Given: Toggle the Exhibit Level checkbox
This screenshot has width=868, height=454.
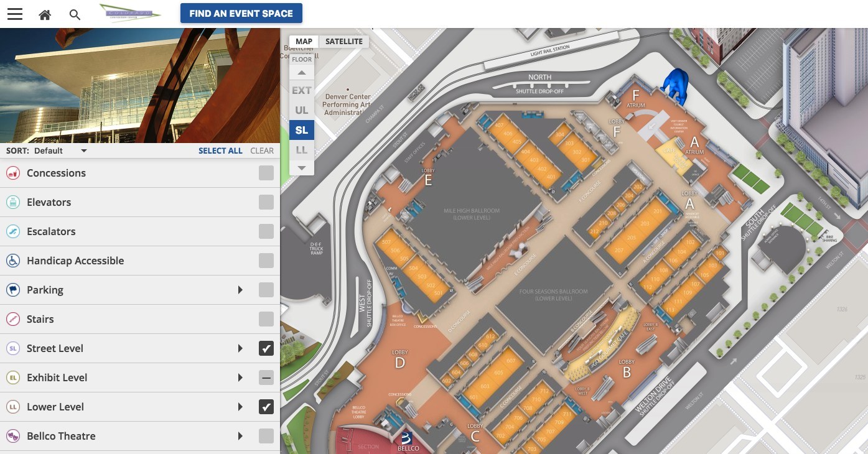Looking at the screenshot, I should click(x=266, y=378).
